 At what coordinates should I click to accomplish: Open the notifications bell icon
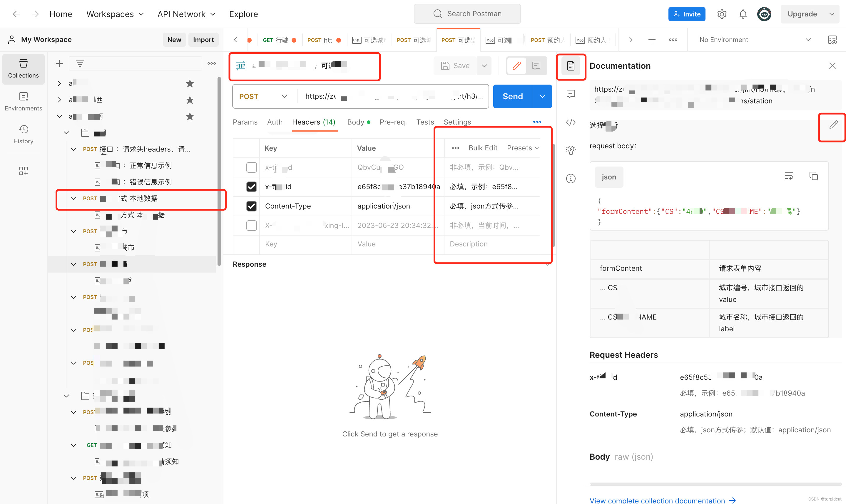coord(743,14)
